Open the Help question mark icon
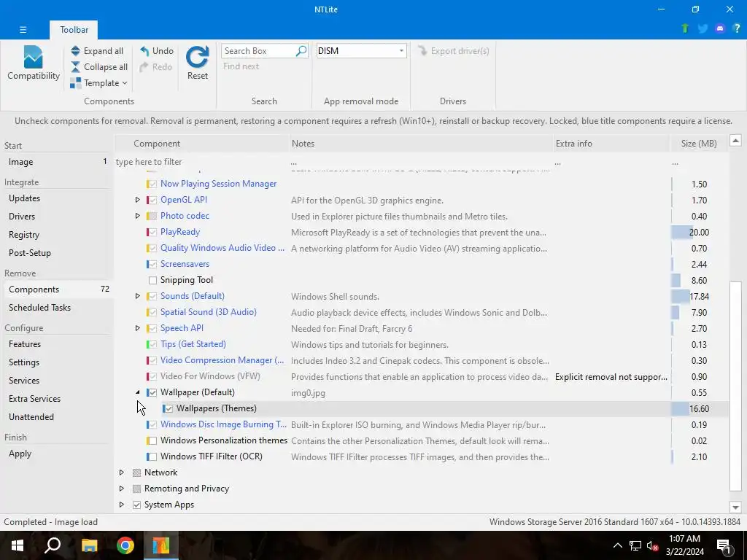Image resolution: width=747 pixels, height=560 pixels. point(737,28)
